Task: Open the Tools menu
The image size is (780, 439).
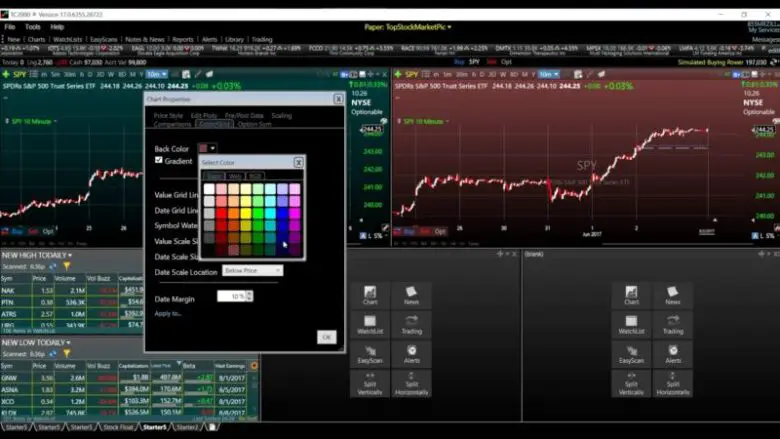Action: click(33, 27)
